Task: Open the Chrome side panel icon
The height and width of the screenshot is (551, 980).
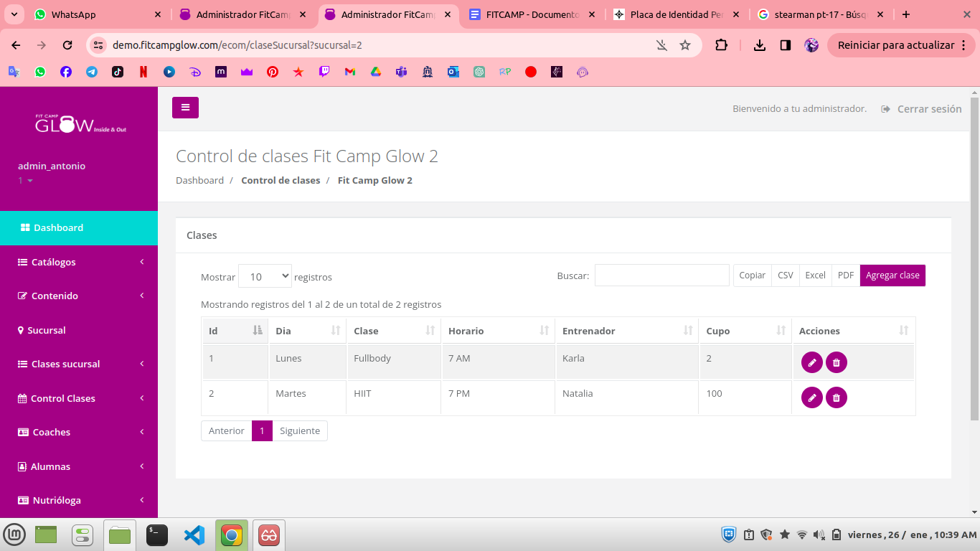Action: pyautogui.click(x=786, y=45)
